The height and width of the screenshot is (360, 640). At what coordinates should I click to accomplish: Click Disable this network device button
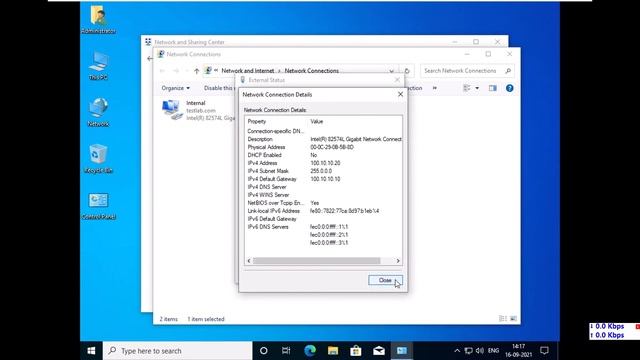pos(218,88)
